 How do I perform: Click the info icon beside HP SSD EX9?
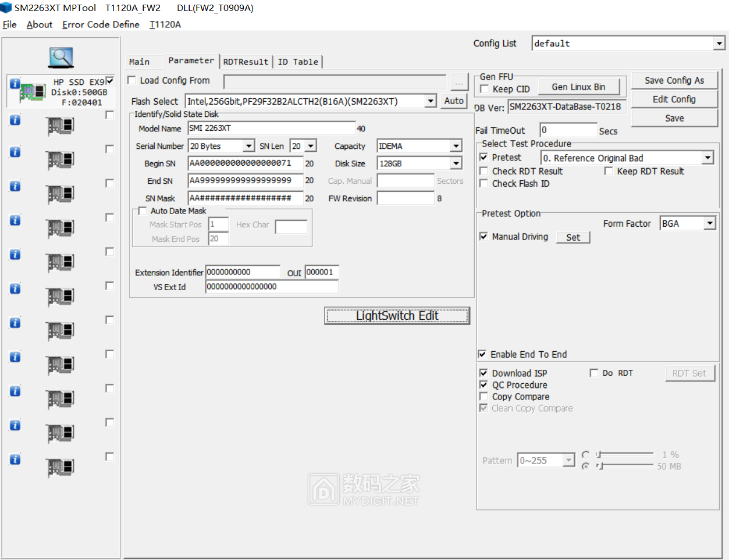coord(15,84)
